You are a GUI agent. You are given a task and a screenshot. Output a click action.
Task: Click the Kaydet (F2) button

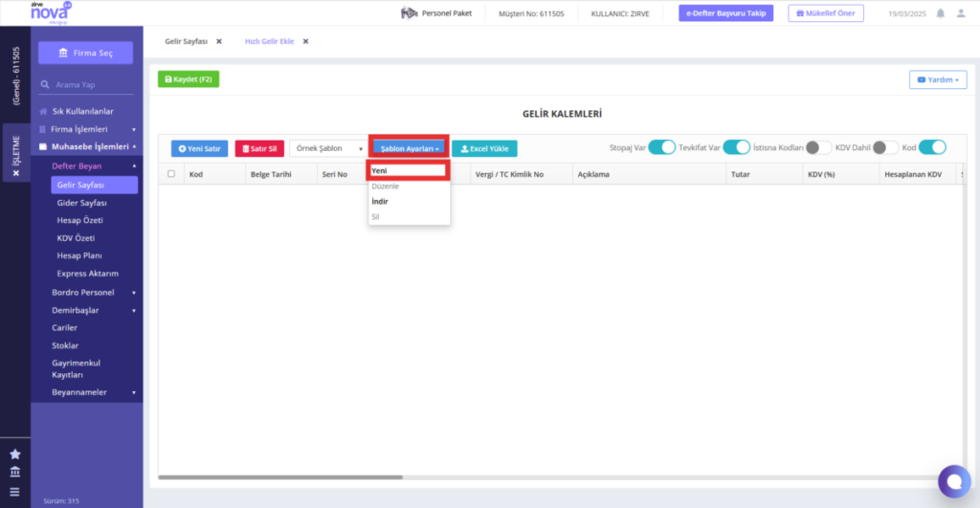(189, 79)
